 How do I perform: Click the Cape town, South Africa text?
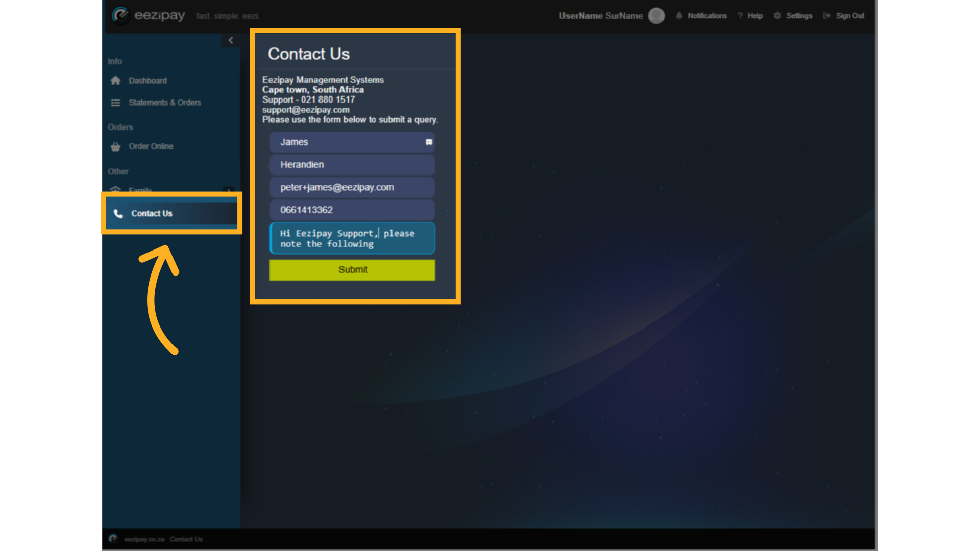(313, 90)
